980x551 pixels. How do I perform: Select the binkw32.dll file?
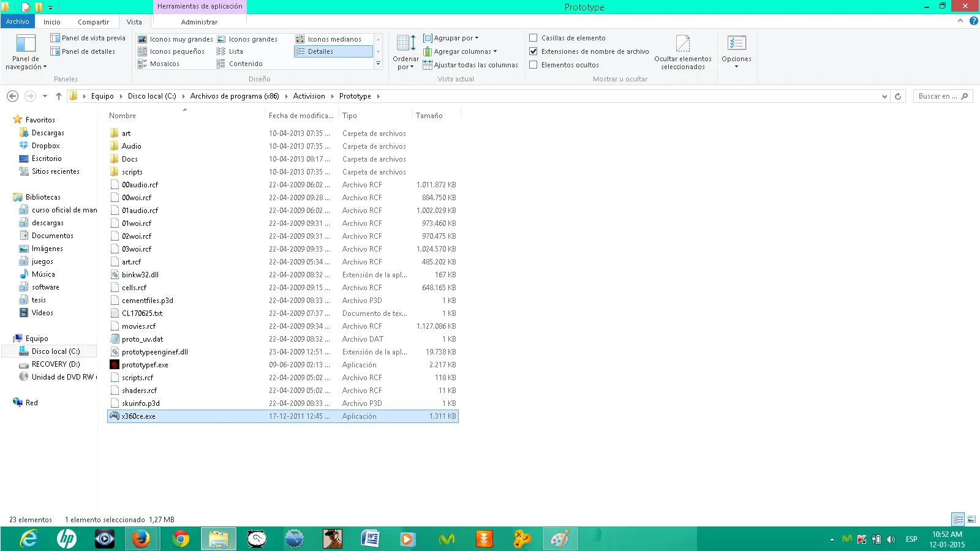[140, 275]
